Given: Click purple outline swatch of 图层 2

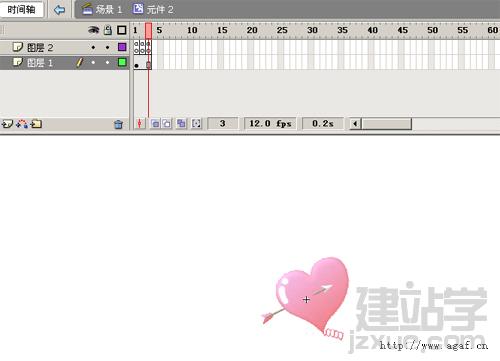Looking at the screenshot, I should coord(122,47).
